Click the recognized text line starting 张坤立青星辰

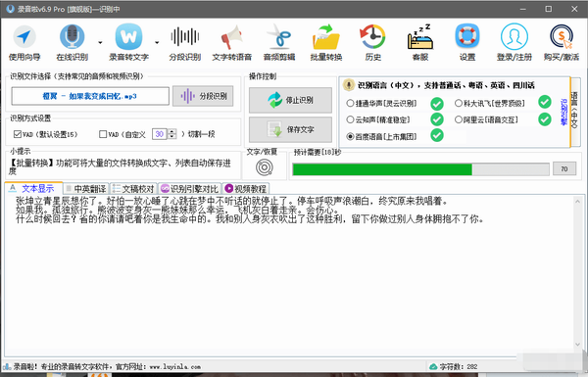coord(231,202)
